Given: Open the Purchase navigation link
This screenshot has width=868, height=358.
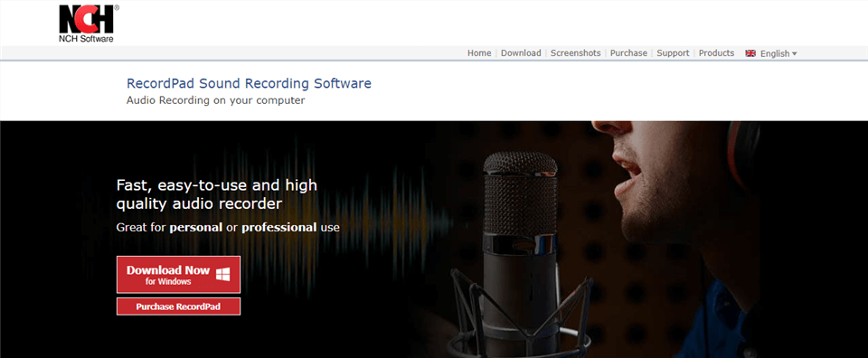Looking at the screenshot, I should (629, 53).
